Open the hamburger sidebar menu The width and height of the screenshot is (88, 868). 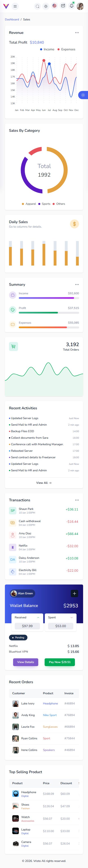click(x=15, y=6)
